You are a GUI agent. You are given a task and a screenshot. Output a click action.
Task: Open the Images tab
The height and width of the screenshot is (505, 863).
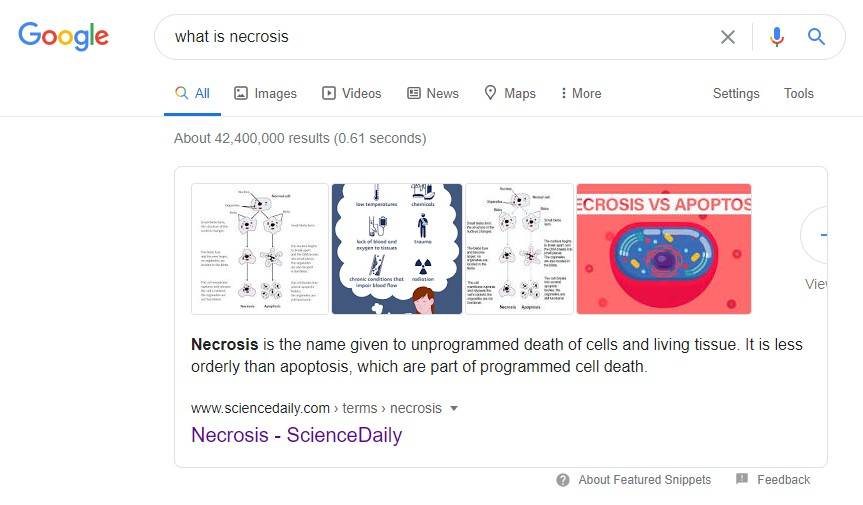[x=265, y=94]
